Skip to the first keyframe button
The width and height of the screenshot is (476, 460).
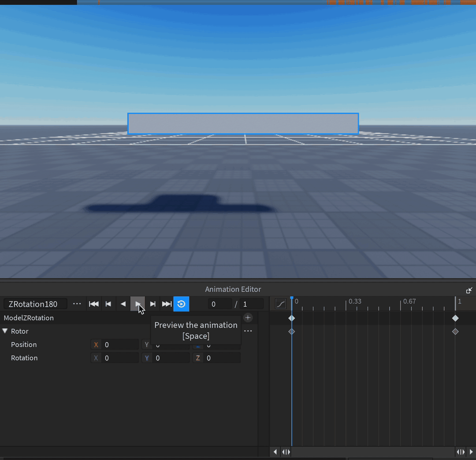click(x=93, y=304)
